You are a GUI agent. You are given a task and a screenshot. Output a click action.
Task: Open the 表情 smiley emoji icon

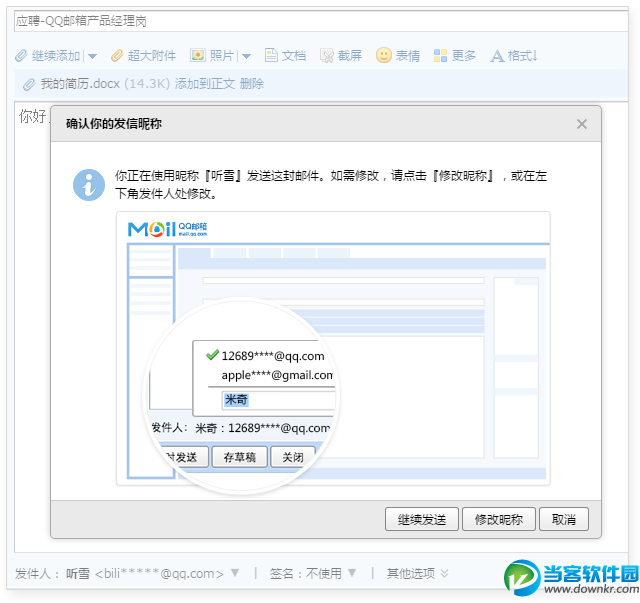(384, 55)
